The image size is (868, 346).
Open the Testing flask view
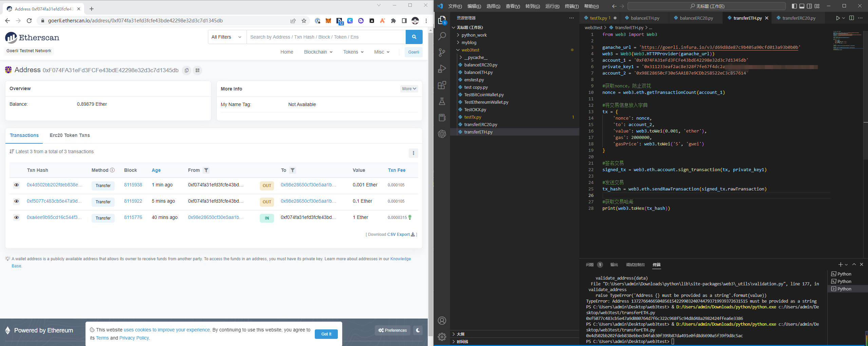(442, 101)
